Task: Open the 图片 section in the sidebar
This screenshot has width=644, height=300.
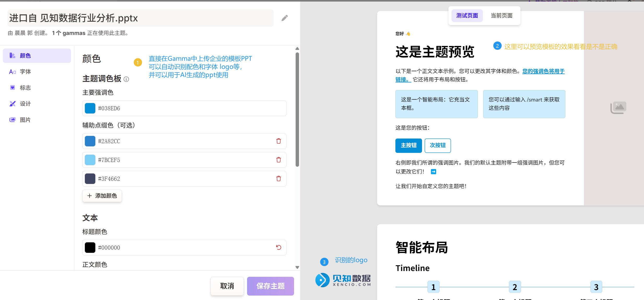Action: pyautogui.click(x=25, y=119)
